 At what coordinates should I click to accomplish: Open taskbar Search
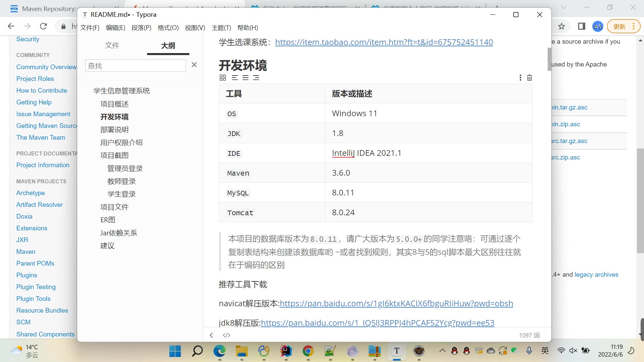pyautogui.click(x=197, y=351)
